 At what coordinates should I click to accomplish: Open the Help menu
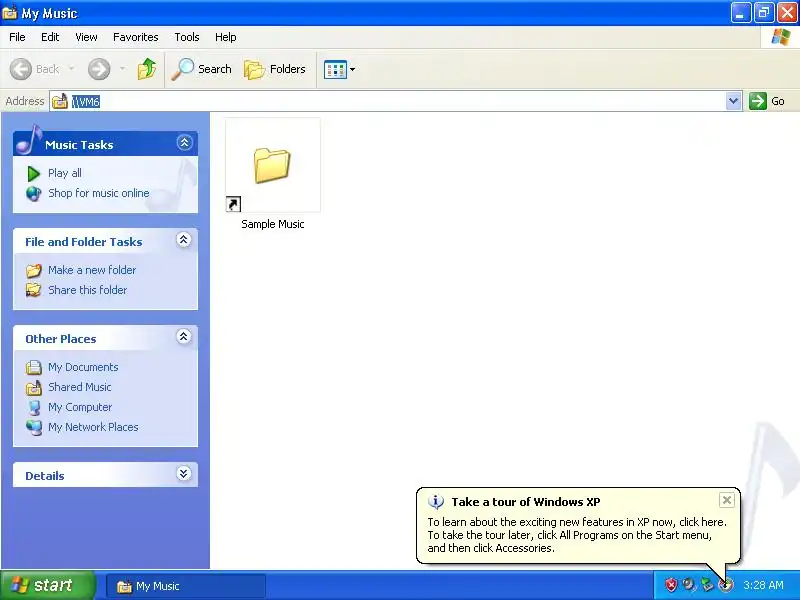coord(226,37)
